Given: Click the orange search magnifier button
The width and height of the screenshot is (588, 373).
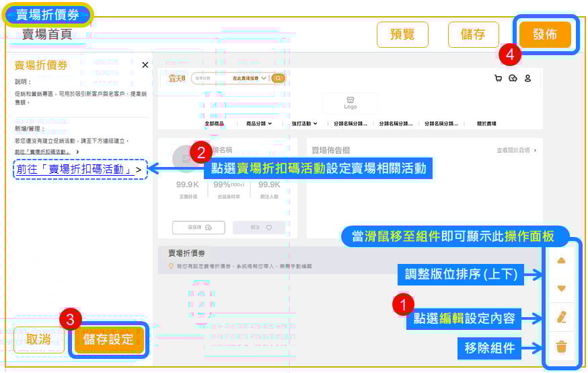Looking at the screenshot, I should (278, 78).
